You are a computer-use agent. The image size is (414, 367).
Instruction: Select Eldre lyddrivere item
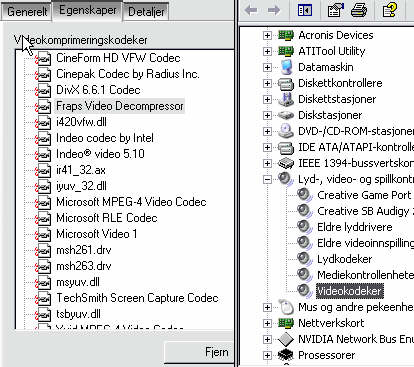point(355,227)
